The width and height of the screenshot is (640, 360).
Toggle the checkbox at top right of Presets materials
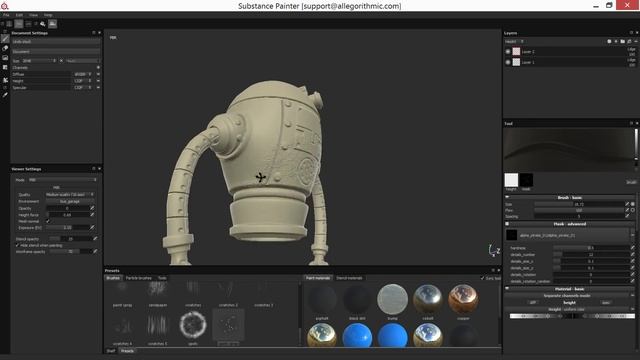click(482, 278)
